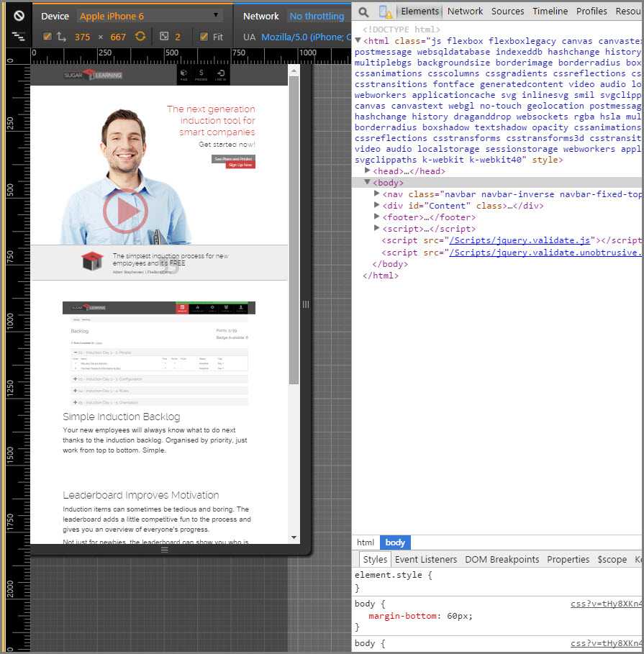644x654 pixels.
Task: Open the No throttling network dropdown
Action: click(x=317, y=16)
